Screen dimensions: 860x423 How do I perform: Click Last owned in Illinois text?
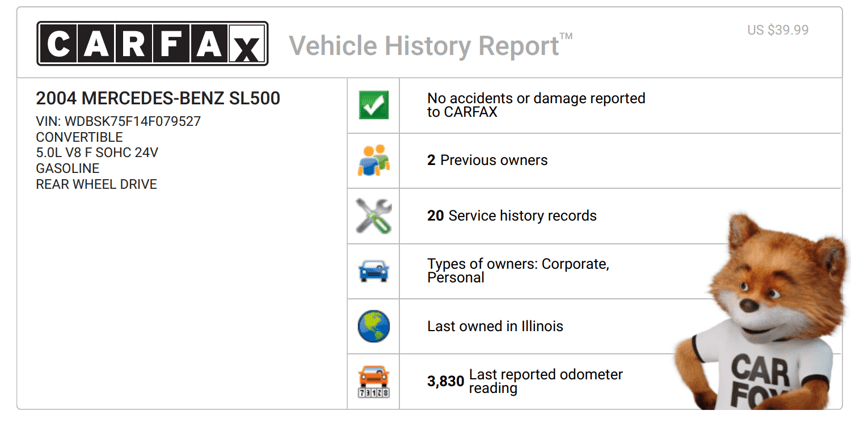tap(495, 326)
